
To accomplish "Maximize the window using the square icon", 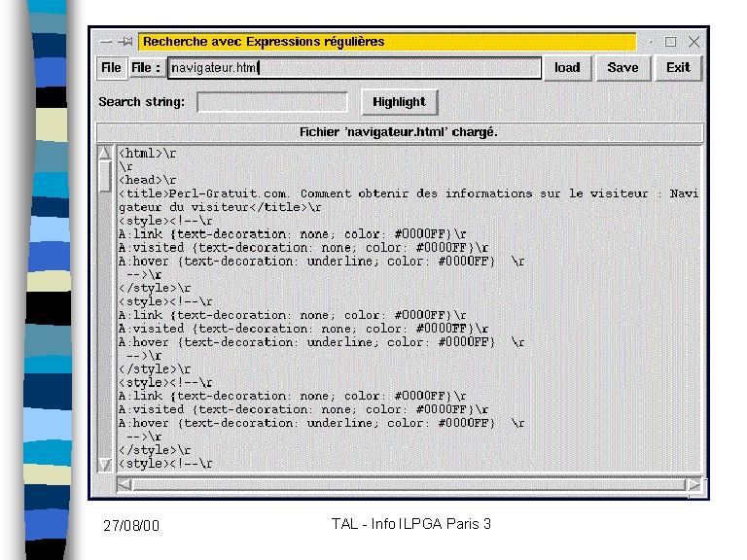I will click(x=670, y=42).
